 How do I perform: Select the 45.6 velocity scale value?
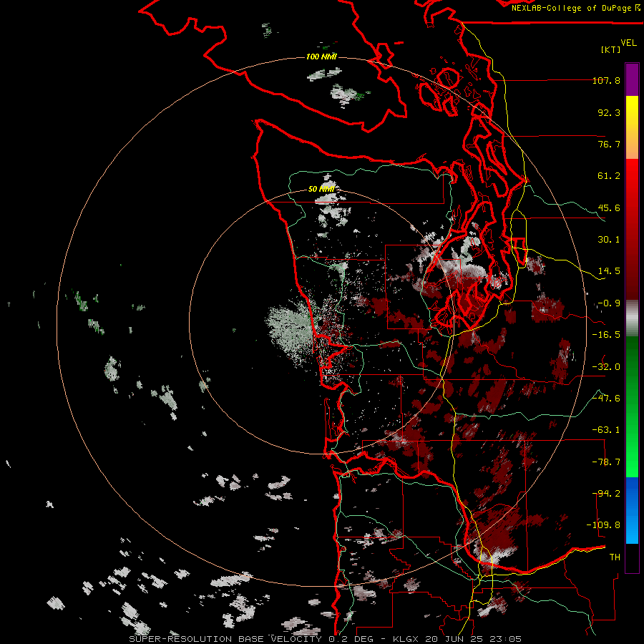coord(609,208)
